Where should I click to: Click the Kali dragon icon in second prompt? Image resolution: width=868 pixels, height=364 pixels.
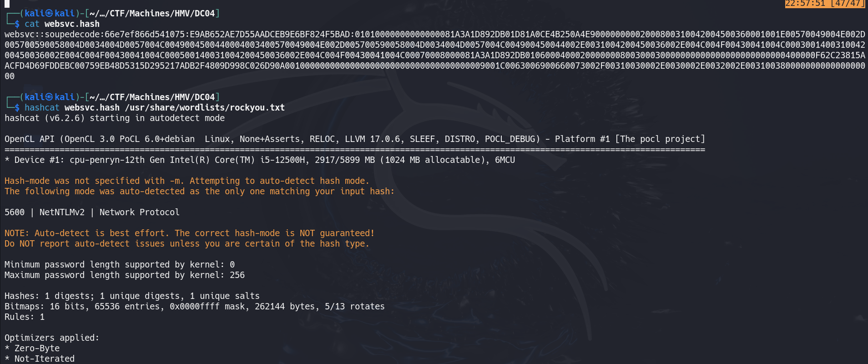pyautogui.click(x=49, y=97)
